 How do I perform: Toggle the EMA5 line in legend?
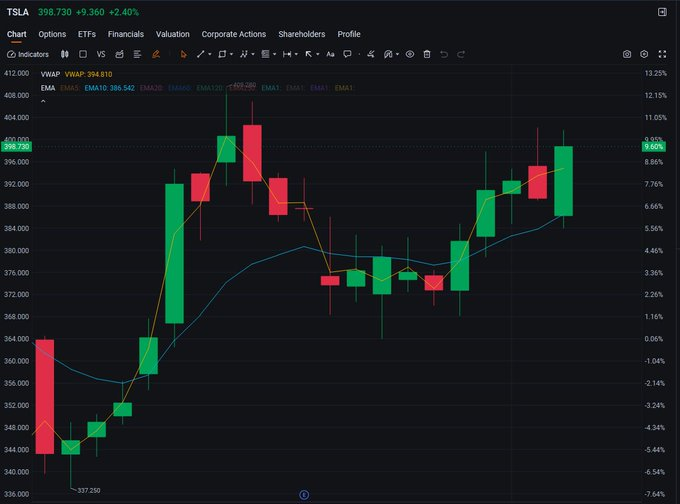click(x=69, y=88)
